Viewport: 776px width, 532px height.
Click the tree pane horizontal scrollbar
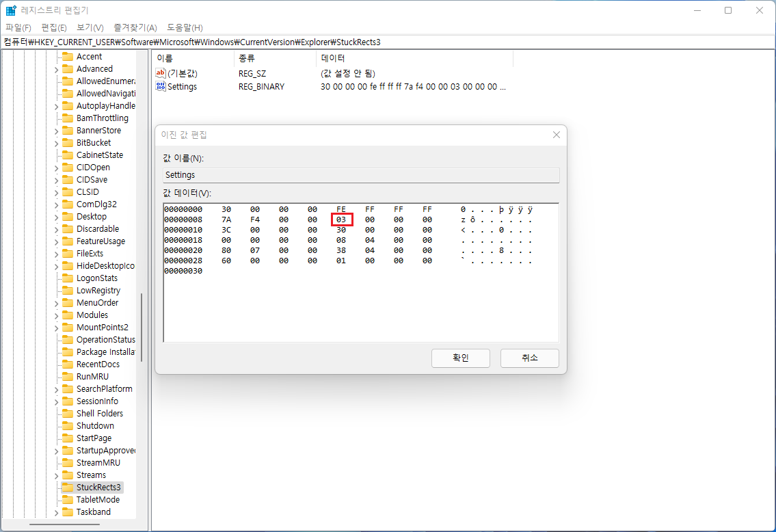(64, 524)
